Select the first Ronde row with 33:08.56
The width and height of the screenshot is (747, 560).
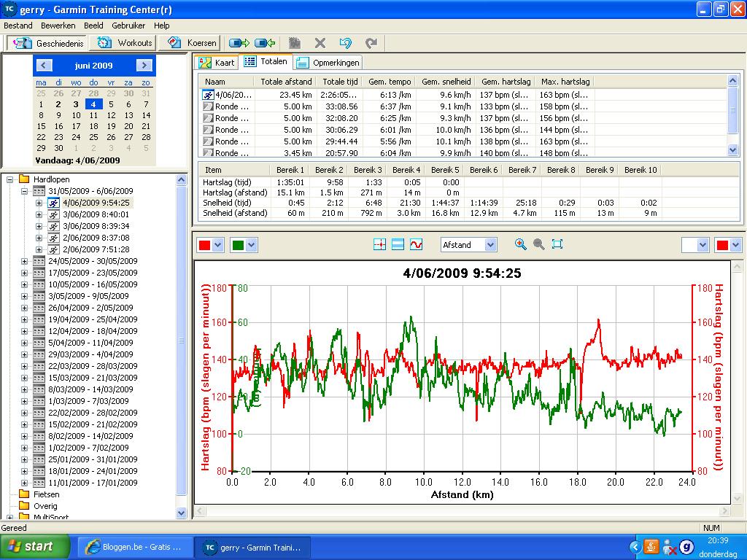(x=462, y=106)
